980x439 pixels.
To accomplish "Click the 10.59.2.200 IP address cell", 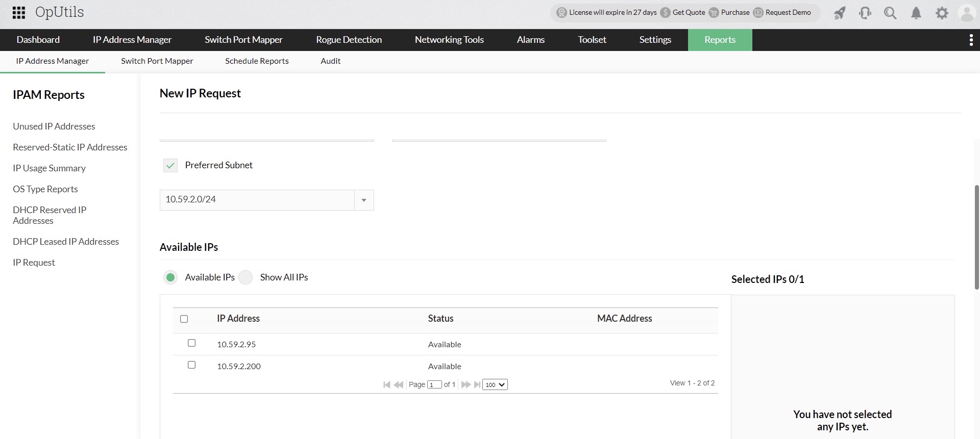I will click(239, 367).
